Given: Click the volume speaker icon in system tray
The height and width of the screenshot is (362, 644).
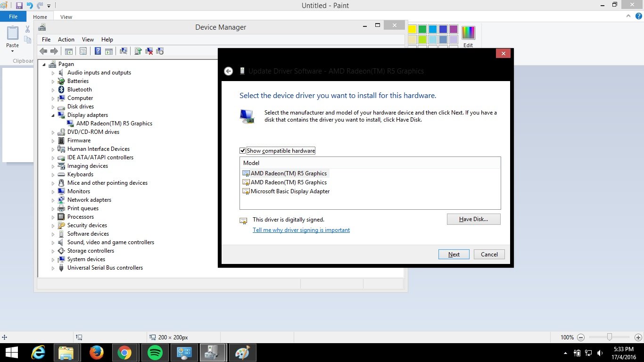Looking at the screenshot, I should tap(600, 353).
